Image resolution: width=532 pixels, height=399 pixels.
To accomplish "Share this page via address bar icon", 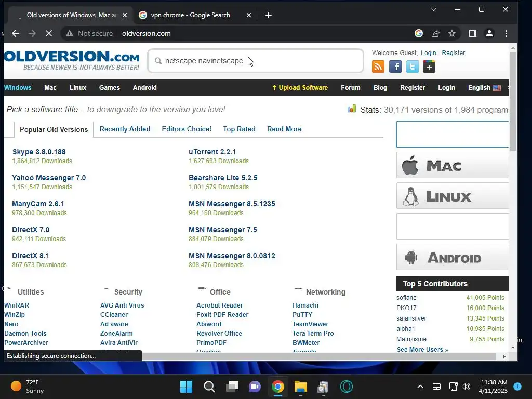I will pos(435,33).
